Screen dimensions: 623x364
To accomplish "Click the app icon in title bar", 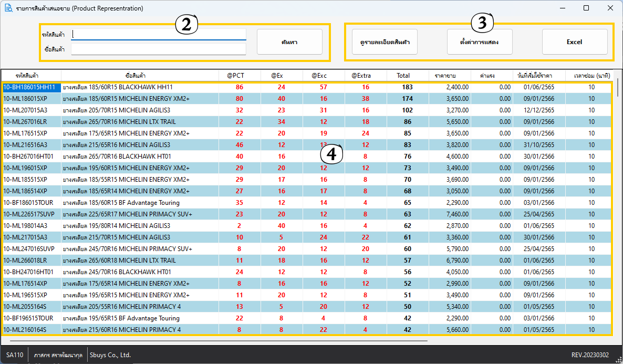I will pyautogui.click(x=8, y=8).
